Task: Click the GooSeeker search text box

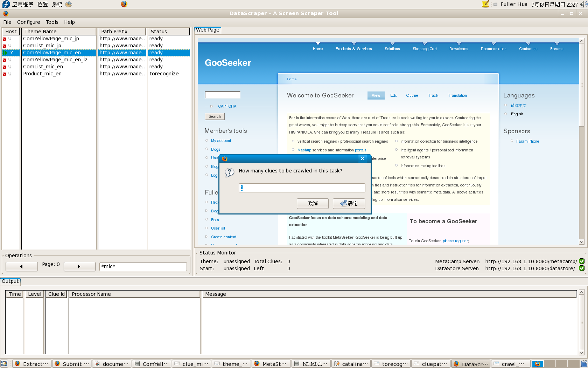Action: (x=223, y=95)
